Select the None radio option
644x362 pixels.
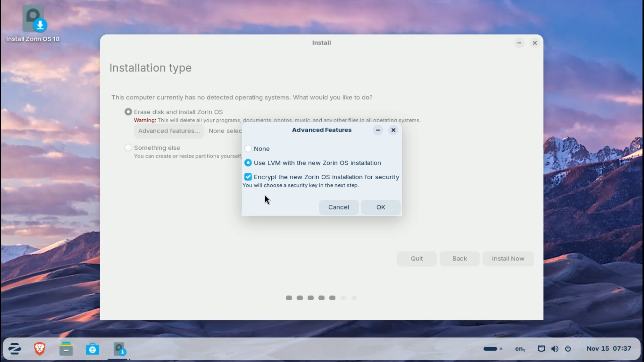(248, 148)
